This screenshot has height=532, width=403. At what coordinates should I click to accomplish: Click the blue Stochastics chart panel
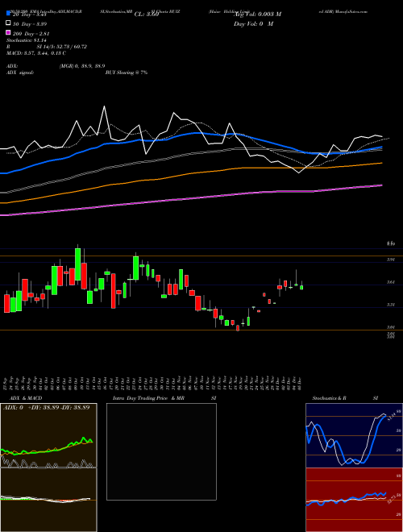click(x=354, y=435)
